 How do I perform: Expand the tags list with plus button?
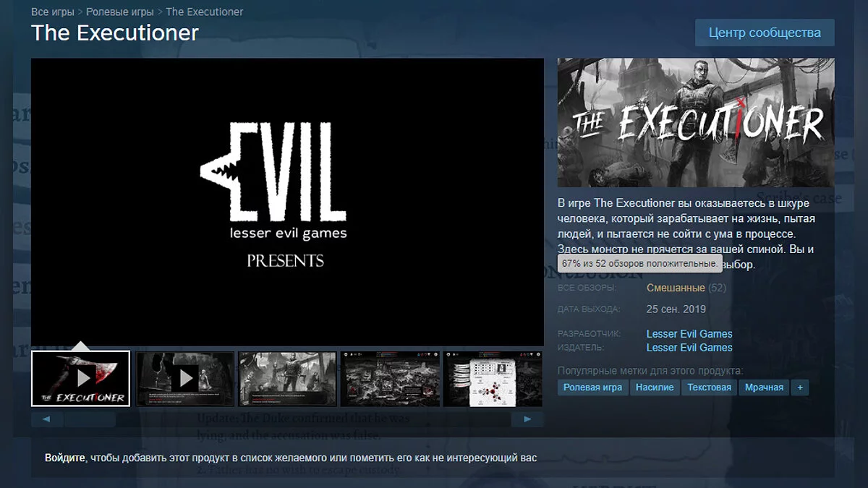pos(800,388)
